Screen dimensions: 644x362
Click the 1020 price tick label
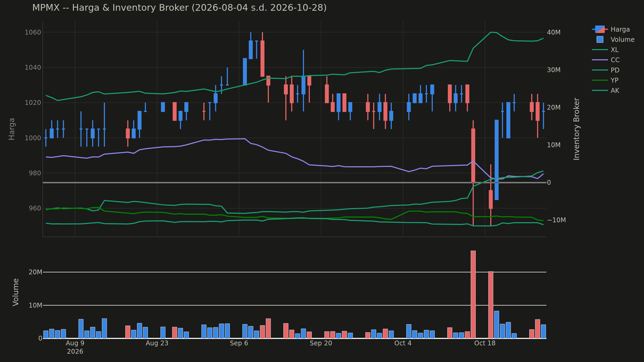[33, 103]
